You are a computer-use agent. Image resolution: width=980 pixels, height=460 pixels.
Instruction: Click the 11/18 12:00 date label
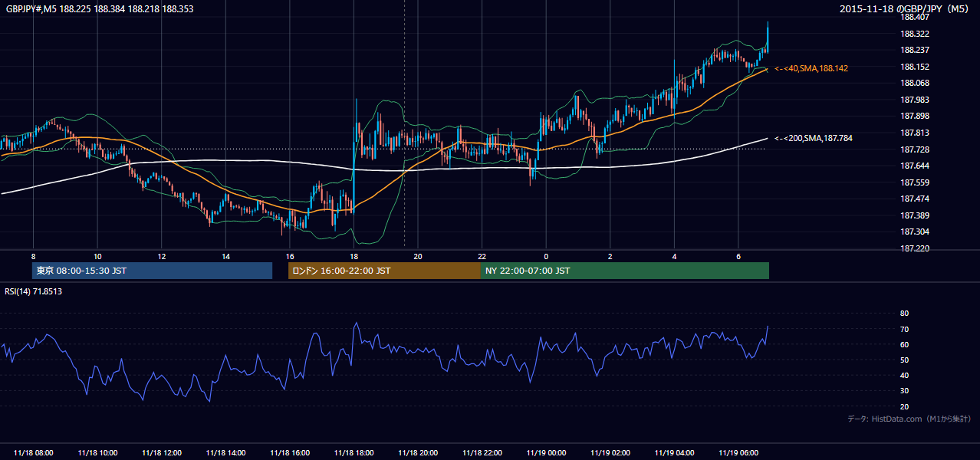162,453
